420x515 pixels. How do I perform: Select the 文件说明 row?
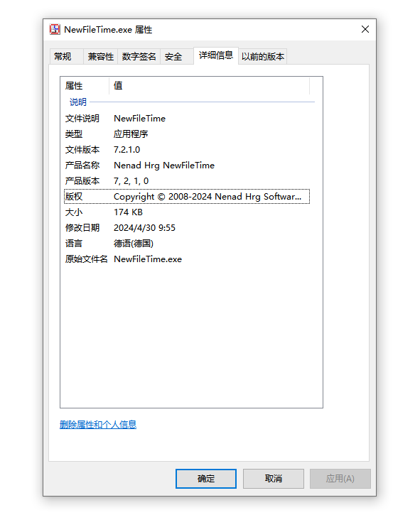pos(187,118)
